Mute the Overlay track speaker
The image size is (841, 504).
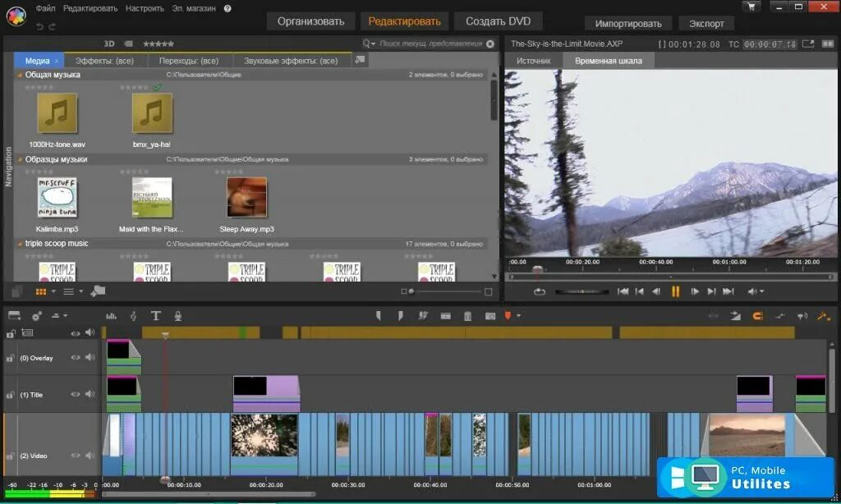pos(90,357)
